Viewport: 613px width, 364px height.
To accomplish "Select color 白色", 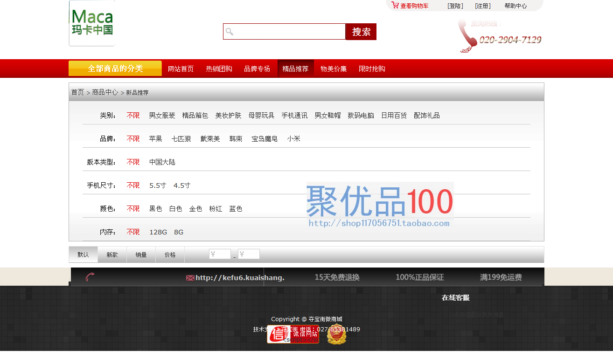I will (175, 208).
